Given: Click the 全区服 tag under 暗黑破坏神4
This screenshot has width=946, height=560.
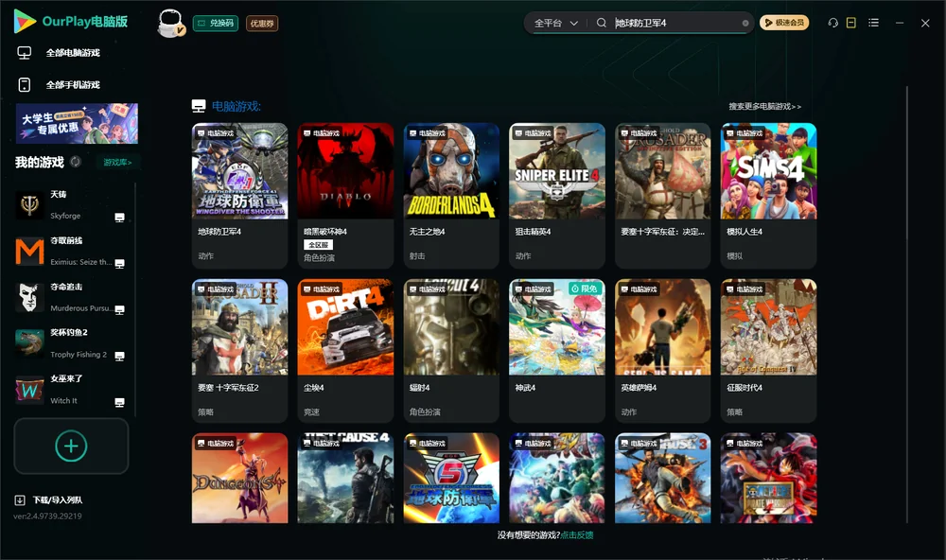Looking at the screenshot, I should click(318, 245).
